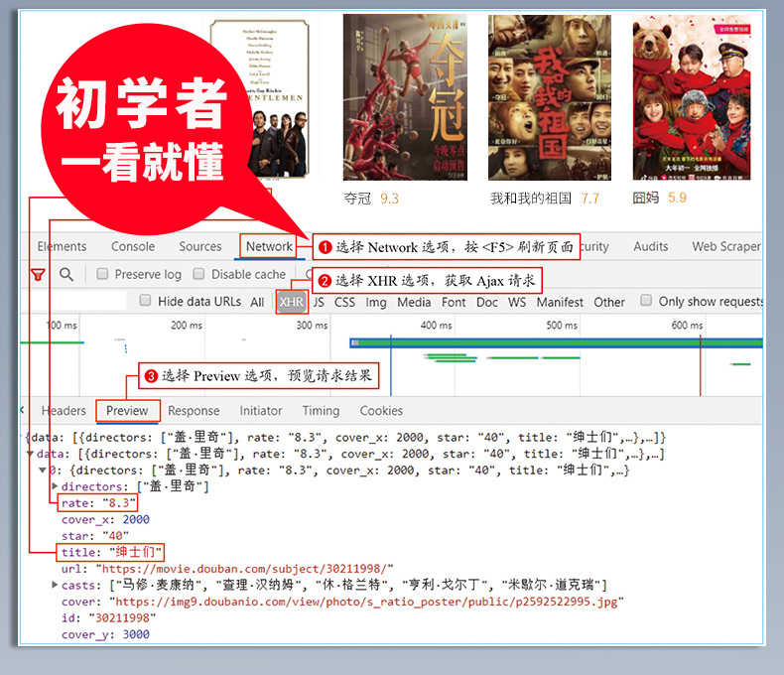Select the title: "绅士们" entry
Viewport: 784px width, 675px height.
click(x=111, y=552)
